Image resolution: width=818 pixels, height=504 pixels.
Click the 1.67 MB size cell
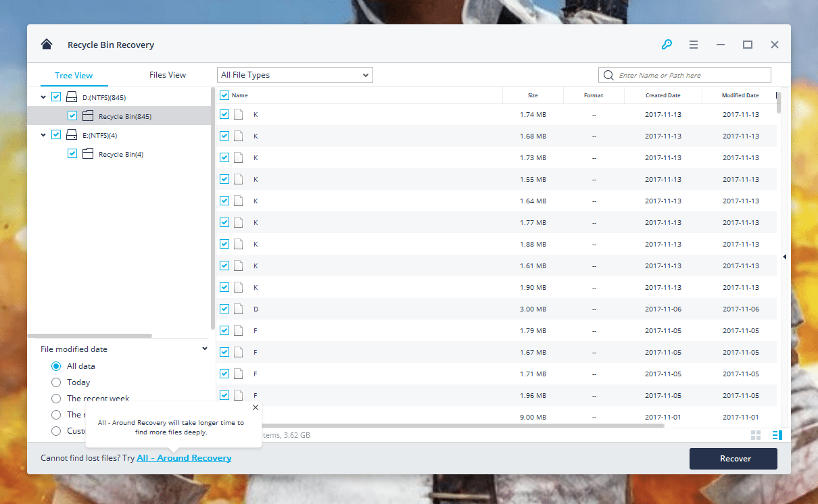[533, 352]
